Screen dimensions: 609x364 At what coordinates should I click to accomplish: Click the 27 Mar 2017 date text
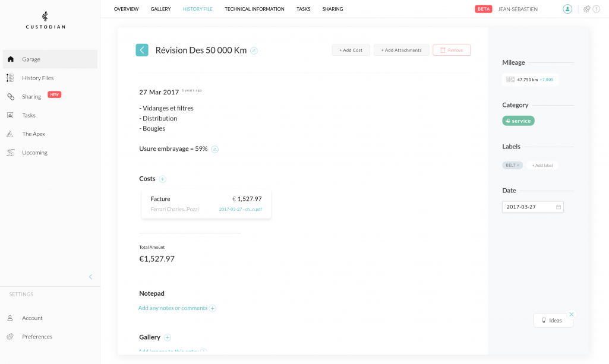tap(159, 93)
